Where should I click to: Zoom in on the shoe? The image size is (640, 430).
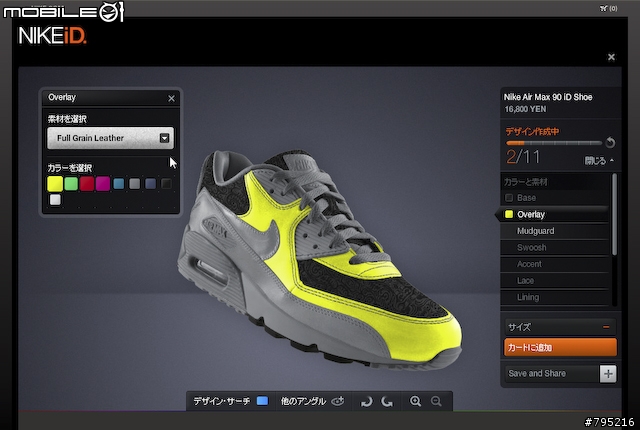(x=416, y=401)
